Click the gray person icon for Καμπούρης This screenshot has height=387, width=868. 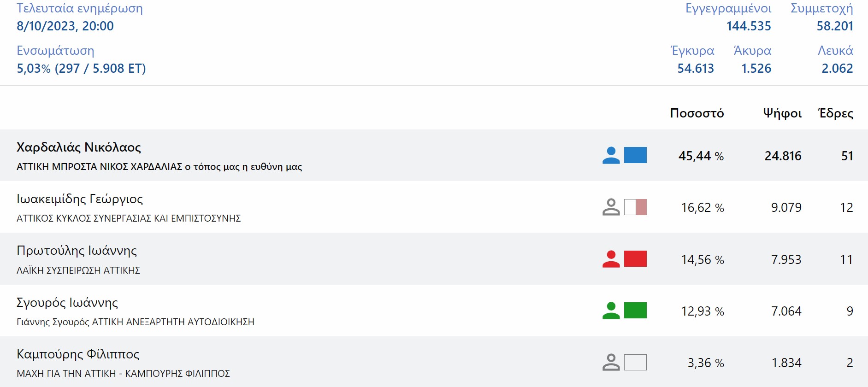point(611,362)
